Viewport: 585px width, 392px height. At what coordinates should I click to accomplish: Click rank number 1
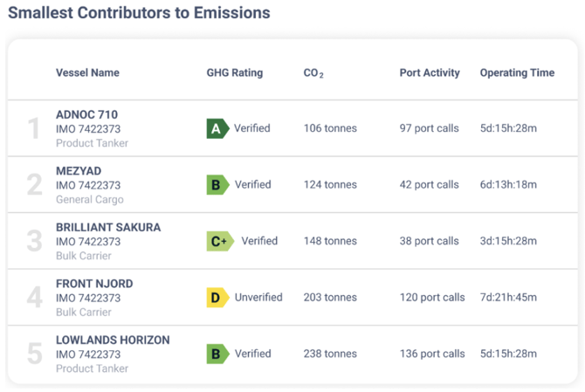(x=34, y=128)
